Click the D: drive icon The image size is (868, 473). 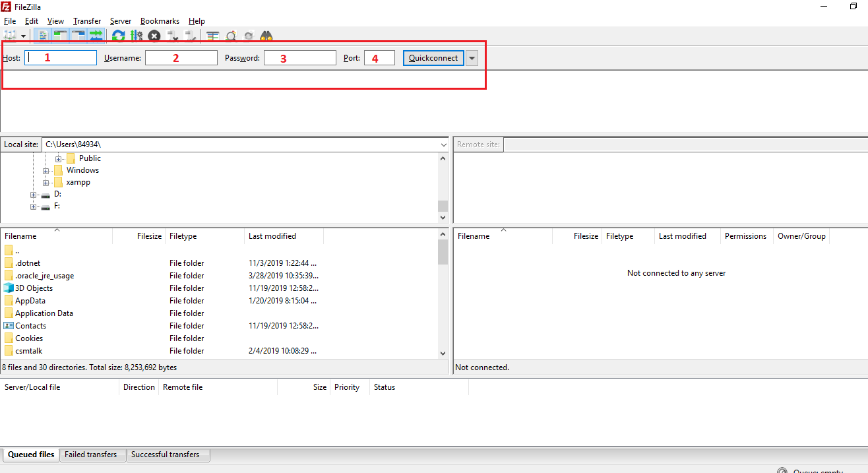pos(46,195)
